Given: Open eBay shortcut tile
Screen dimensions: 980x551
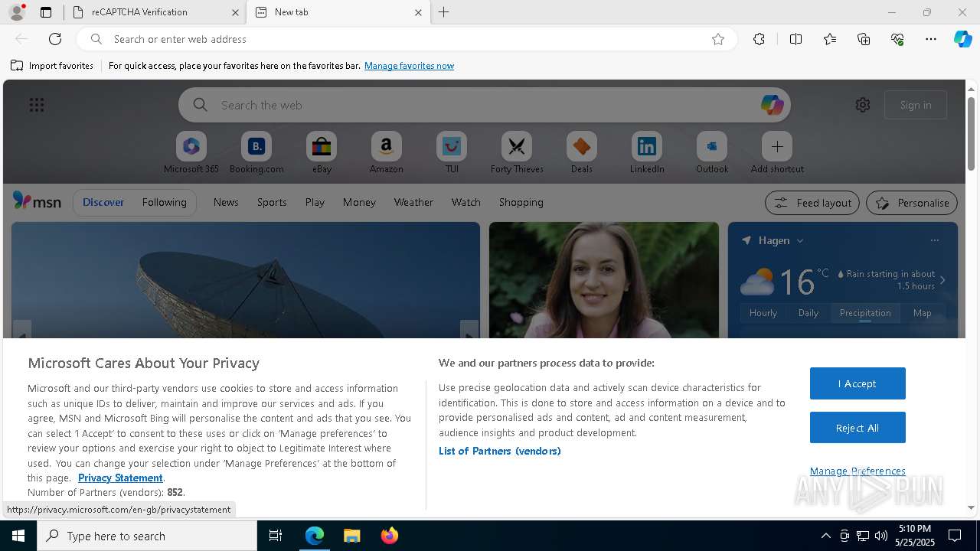Looking at the screenshot, I should (322, 153).
